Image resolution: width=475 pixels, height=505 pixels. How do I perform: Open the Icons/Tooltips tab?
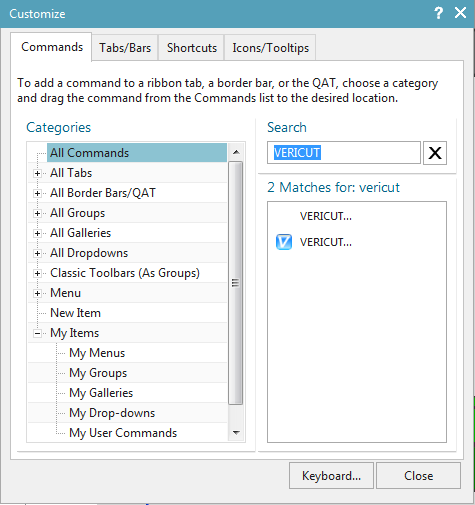[270, 48]
